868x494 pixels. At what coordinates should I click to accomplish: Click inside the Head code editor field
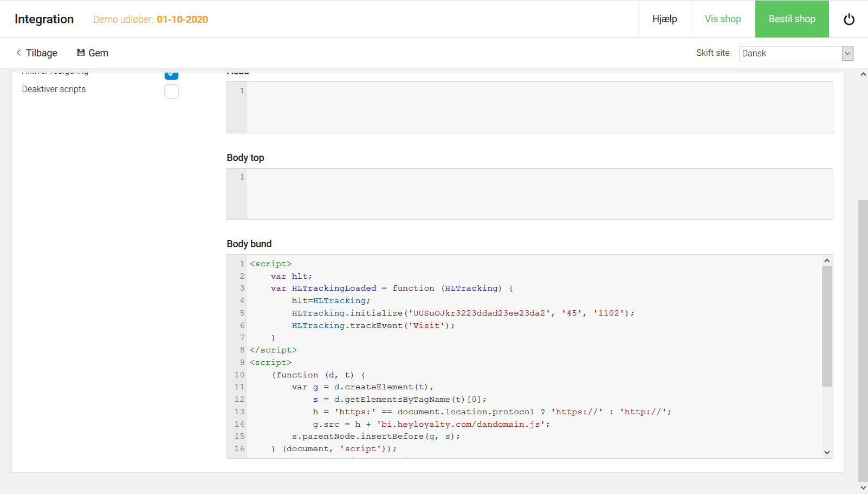540,107
